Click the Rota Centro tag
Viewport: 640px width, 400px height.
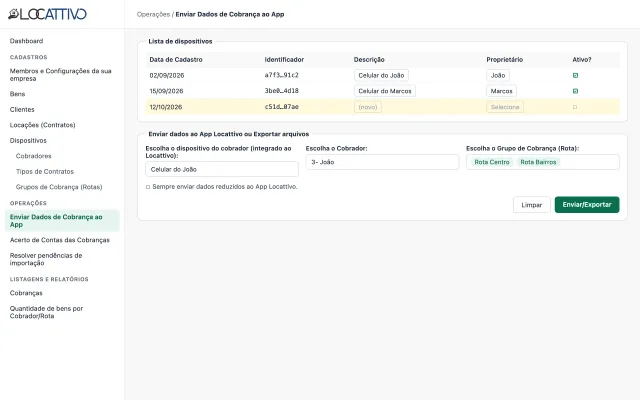tap(492, 162)
